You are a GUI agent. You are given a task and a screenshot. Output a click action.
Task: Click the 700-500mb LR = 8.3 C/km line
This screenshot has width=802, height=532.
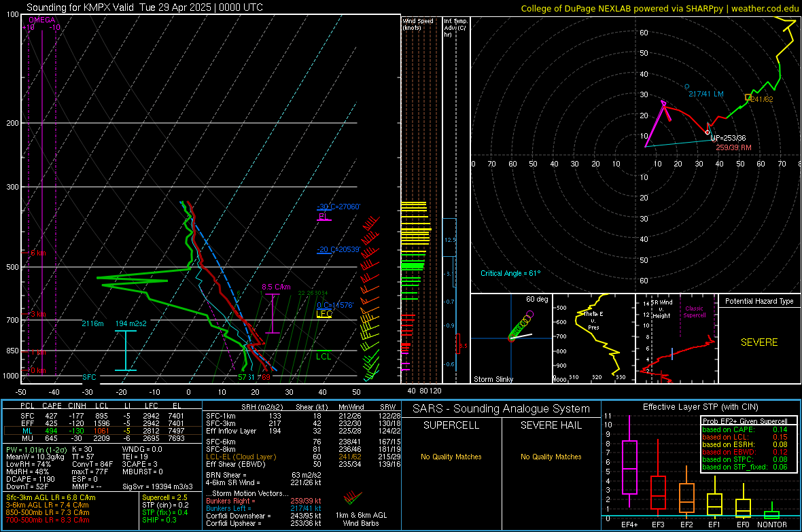click(x=48, y=520)
